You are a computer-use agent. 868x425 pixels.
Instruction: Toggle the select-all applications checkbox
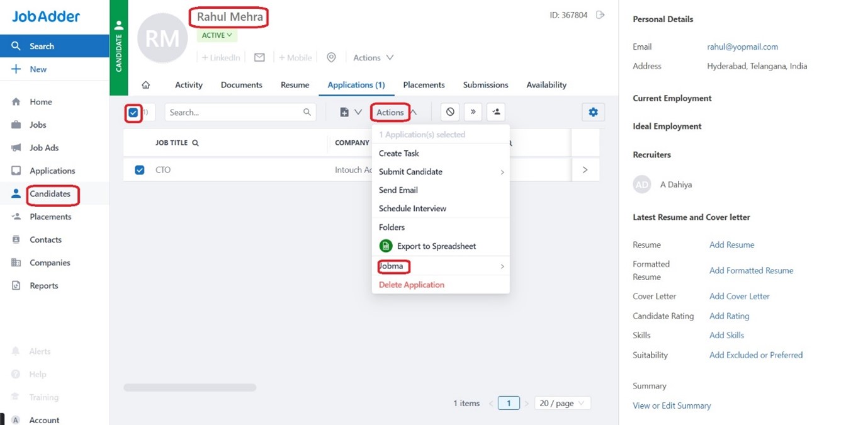133,113
